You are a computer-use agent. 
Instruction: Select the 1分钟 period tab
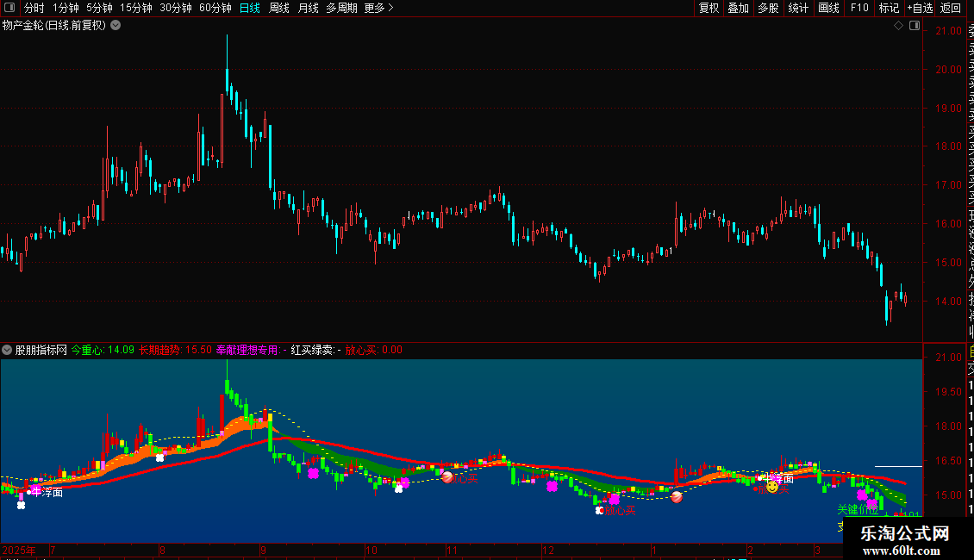(x=66, y=8)
